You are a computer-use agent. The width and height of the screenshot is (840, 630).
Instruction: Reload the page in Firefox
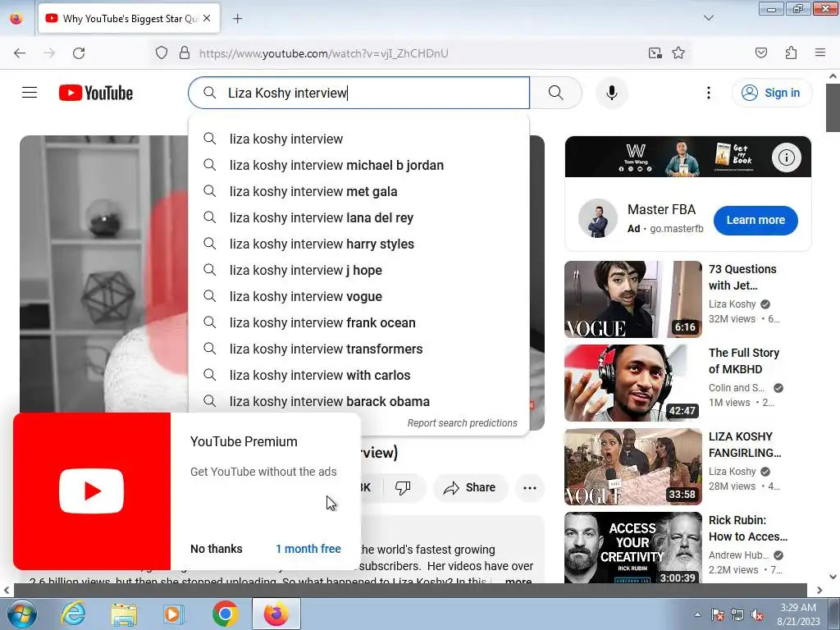click(x=79, y=53)
